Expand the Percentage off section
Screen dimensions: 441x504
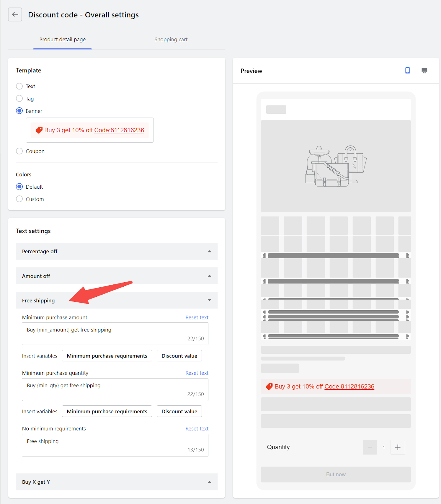117,251
